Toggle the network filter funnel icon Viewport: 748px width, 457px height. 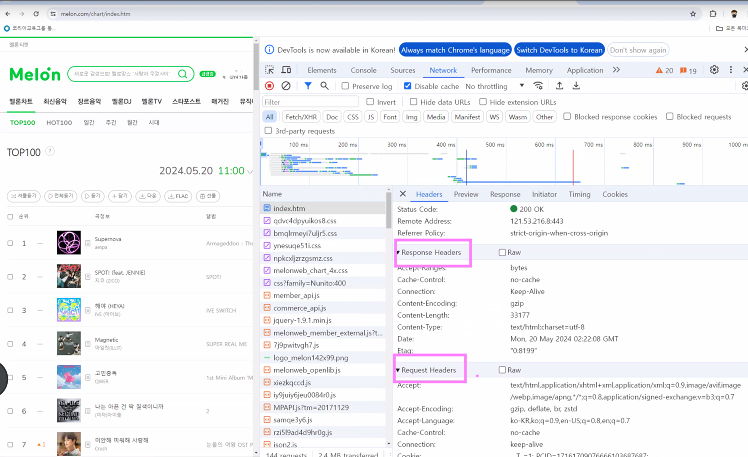pyautogui.click(x=308, y=86)
